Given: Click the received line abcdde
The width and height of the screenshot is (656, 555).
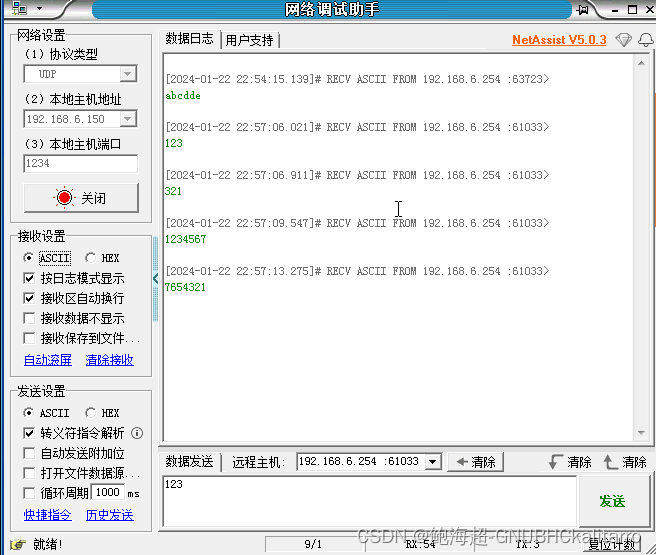Looking at the screenshot, I should [183, 96].
